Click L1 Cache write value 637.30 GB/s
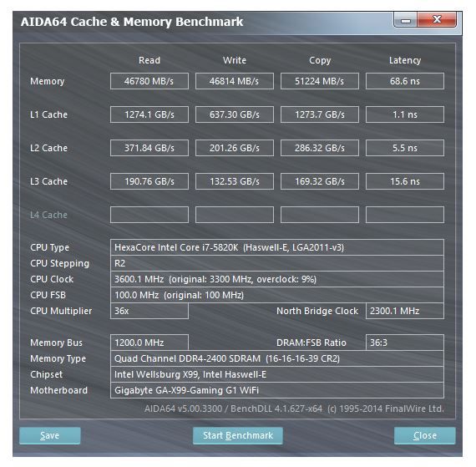Viewport: 476px width, 467px height. (235, 114)
